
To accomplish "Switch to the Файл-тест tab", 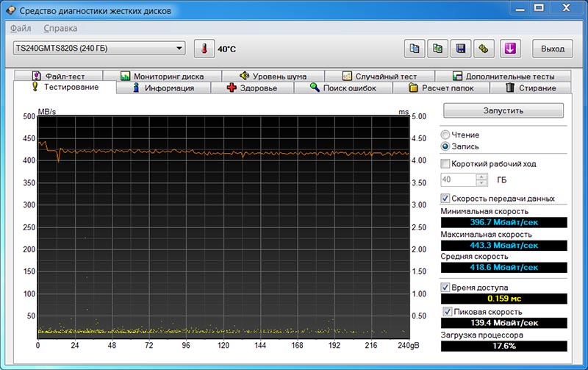I will tap(58, 76).
